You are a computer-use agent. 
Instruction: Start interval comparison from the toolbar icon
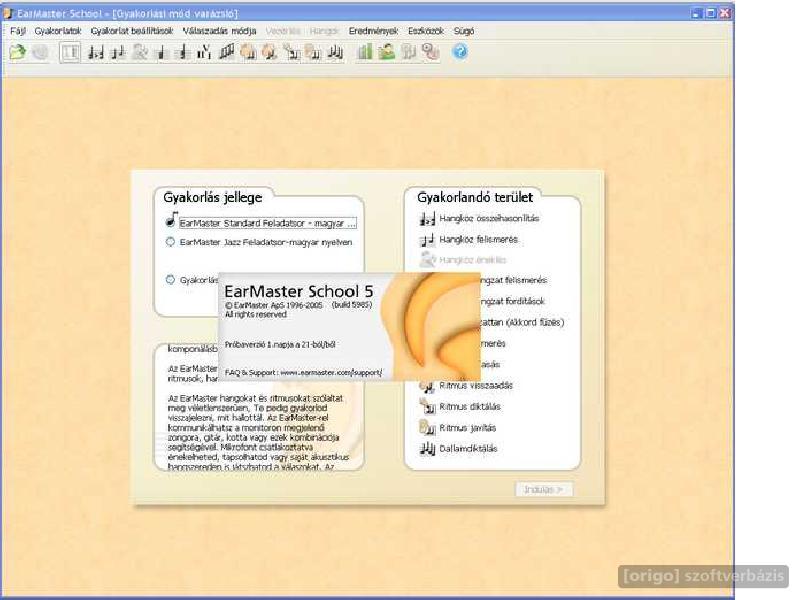pyautogui.click(x=95, y=52)
